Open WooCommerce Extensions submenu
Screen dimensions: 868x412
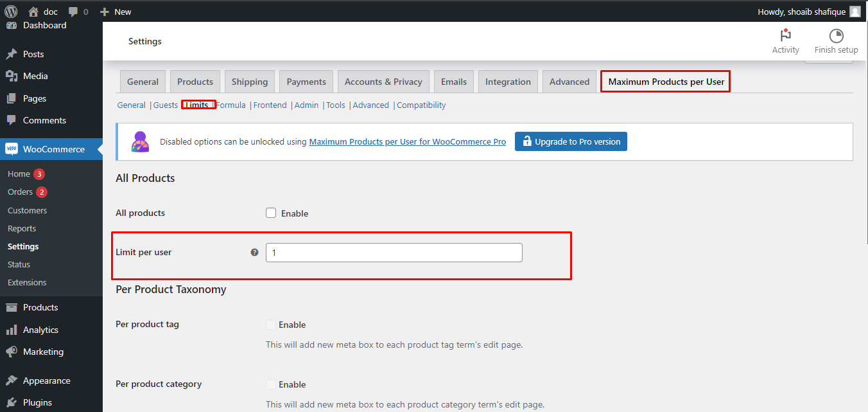click(27, 282)
